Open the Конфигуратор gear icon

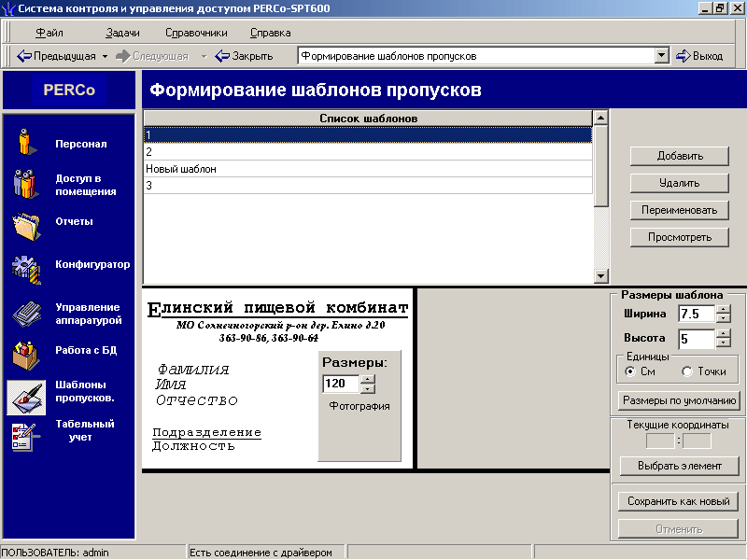pos(26,270)
